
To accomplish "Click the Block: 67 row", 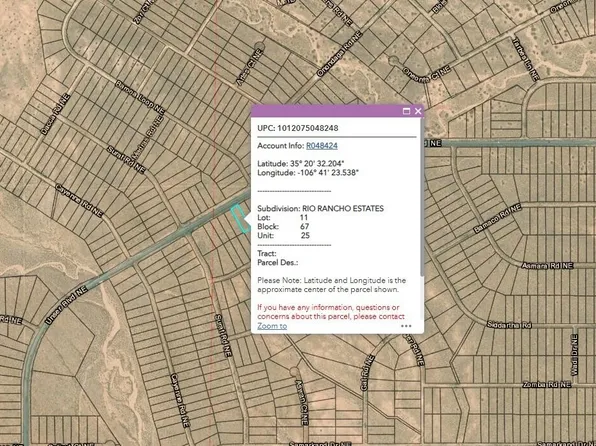I will pos(283,227).
